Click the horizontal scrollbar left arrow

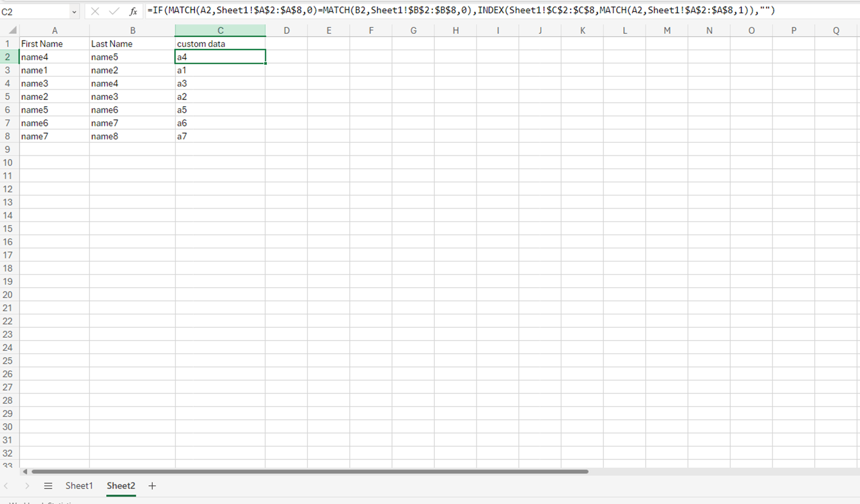click(25, 471)
